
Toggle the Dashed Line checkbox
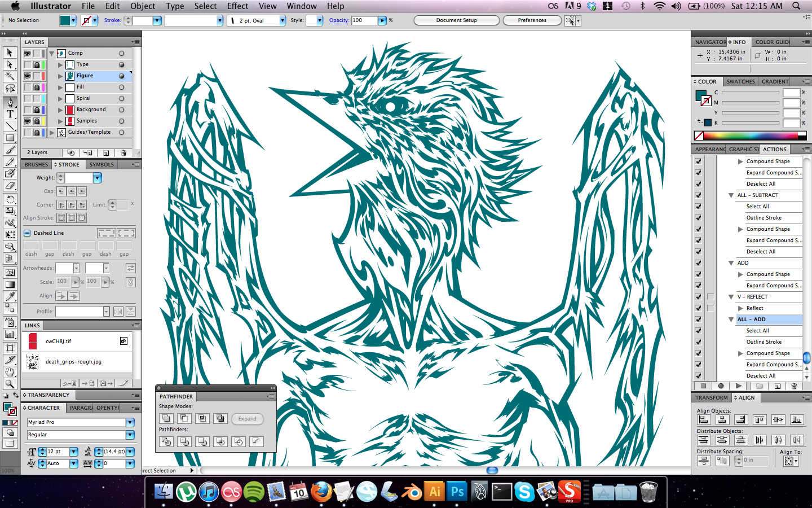[27, 233]
